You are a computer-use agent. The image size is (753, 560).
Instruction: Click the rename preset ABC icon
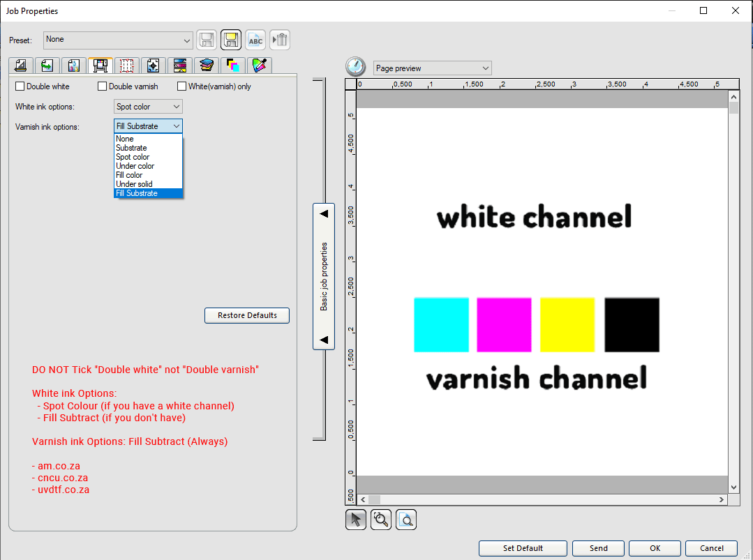(255, 40)
